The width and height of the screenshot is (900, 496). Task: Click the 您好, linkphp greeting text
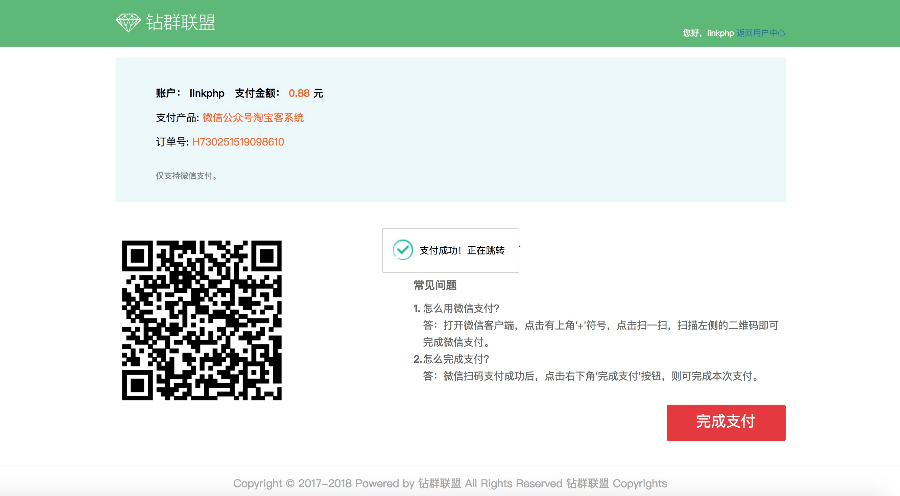coord(708,33)
